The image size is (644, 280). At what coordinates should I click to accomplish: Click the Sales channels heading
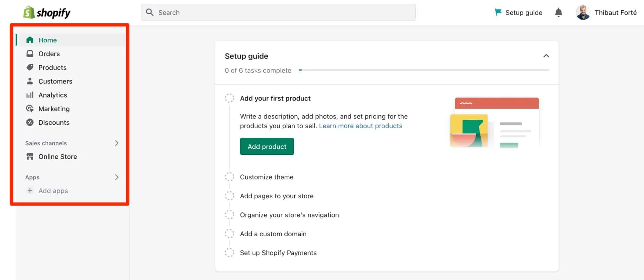[x=46, y=143]
